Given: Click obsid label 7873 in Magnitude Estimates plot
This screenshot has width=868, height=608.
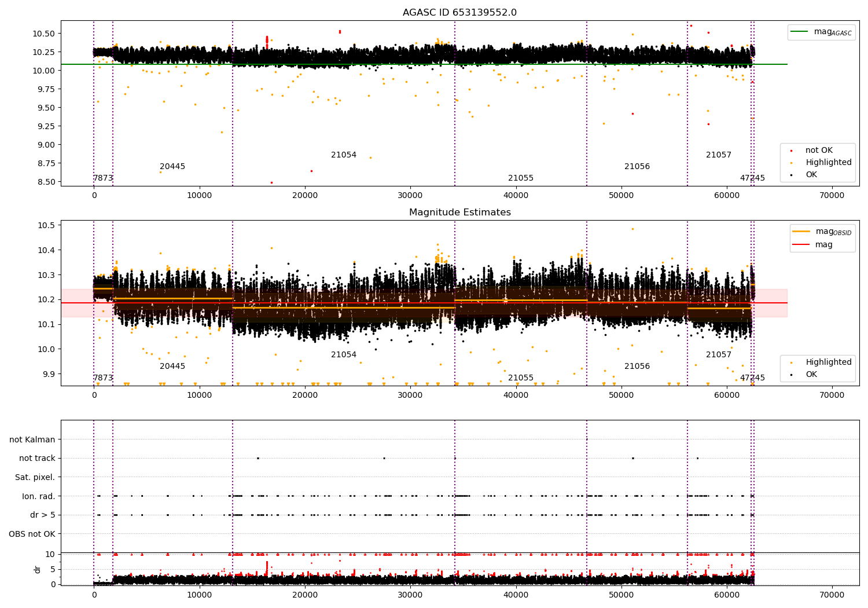Looking at the screenshot, I should (x=103, y=378).
